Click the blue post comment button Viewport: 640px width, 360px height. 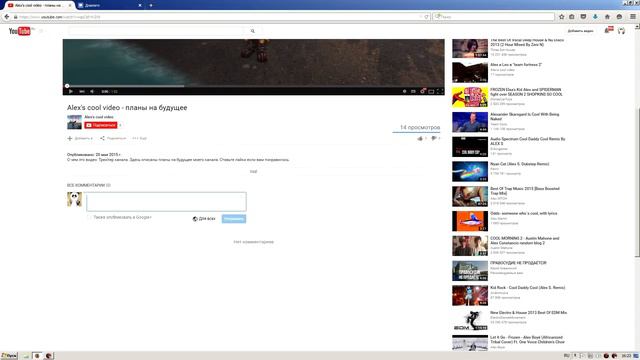point(234,219)
